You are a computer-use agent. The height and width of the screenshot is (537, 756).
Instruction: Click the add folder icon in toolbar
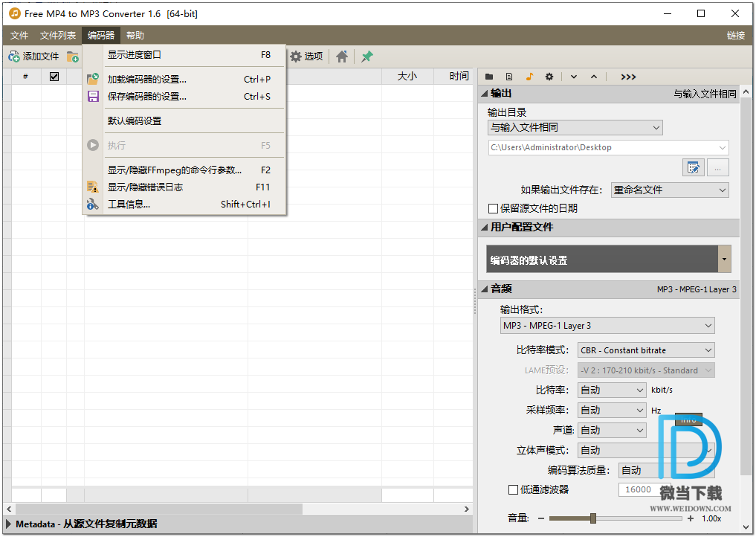point(73,57)
